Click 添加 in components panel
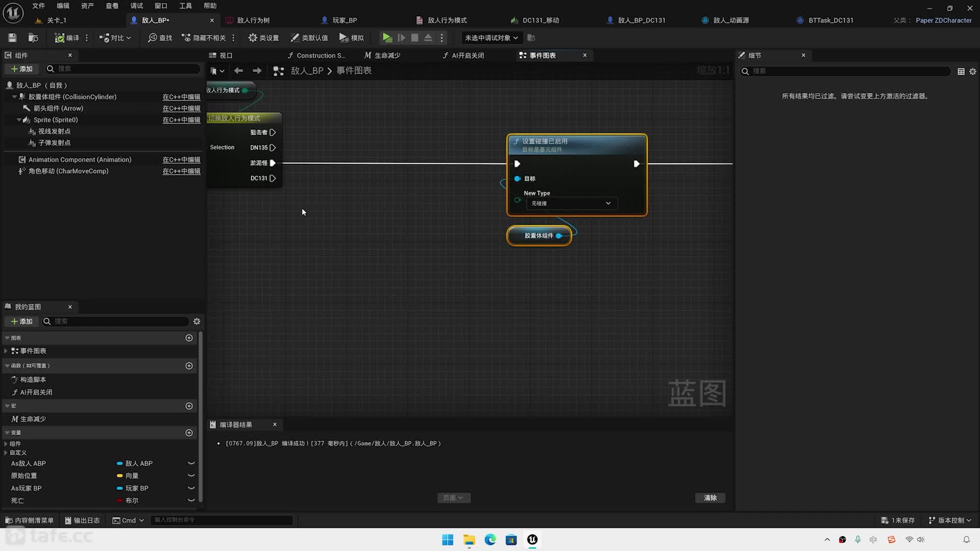The width and height of the screenshot is (980, 551). pos(21,69)
